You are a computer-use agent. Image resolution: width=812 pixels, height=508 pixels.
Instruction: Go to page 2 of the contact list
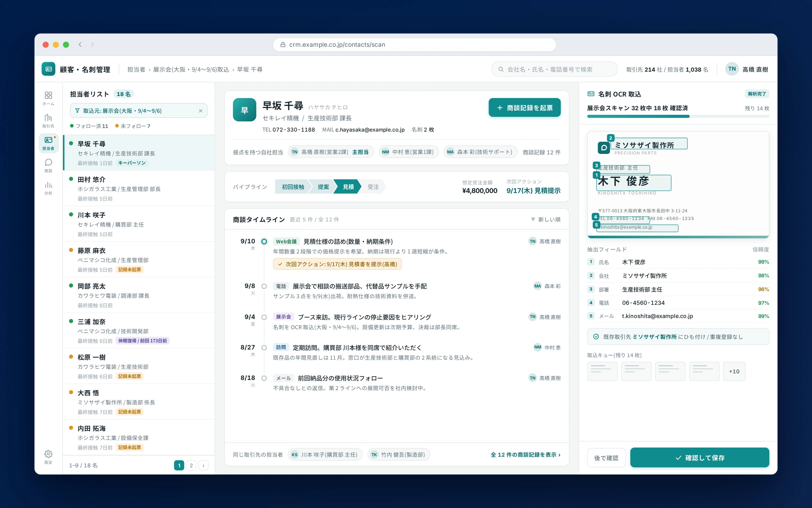point(191,465)
